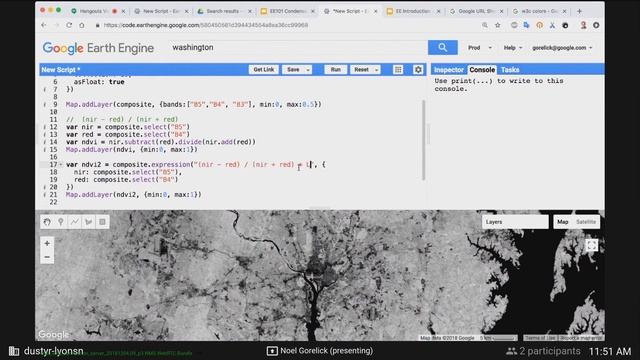This screenshot has height=360, width=640.
Task: Collapse code fold arrow on line 17
Action: [61, 165]
